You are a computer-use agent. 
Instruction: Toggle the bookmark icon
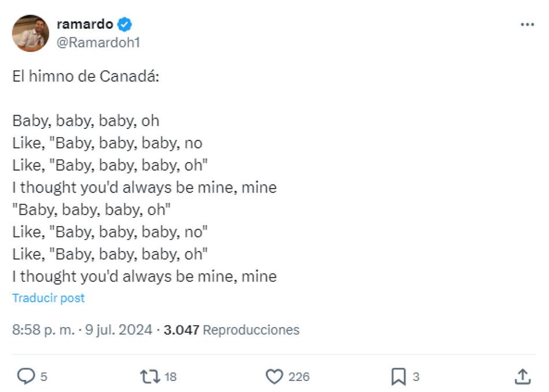[x=398, y=377]
